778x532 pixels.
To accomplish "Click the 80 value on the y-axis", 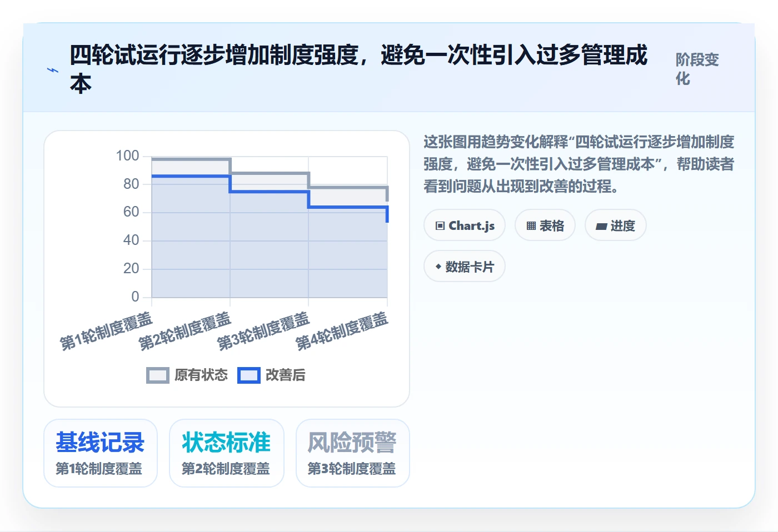I will 131,184.
